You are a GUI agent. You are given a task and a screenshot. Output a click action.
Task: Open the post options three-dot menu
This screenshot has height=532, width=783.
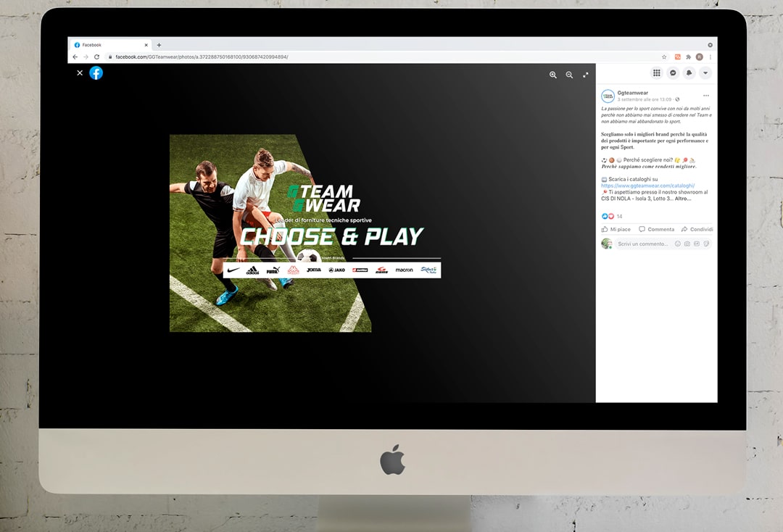point(705,96)
